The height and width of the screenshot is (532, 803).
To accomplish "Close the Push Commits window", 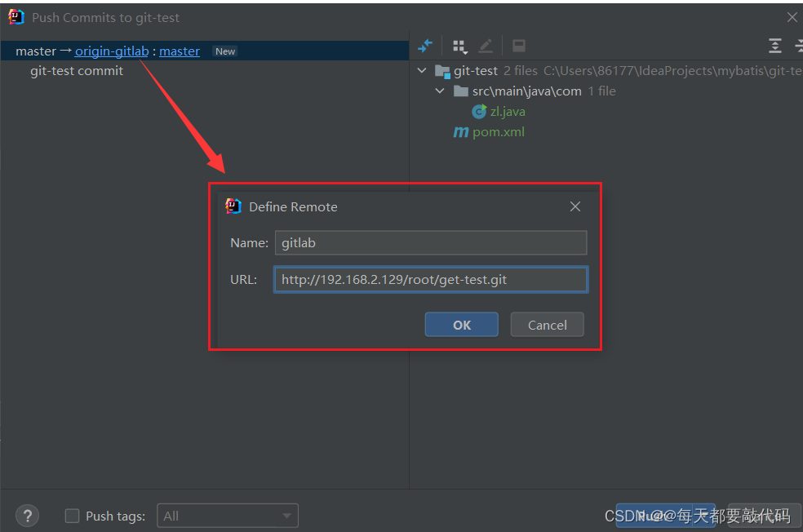I will coord(792,17).
